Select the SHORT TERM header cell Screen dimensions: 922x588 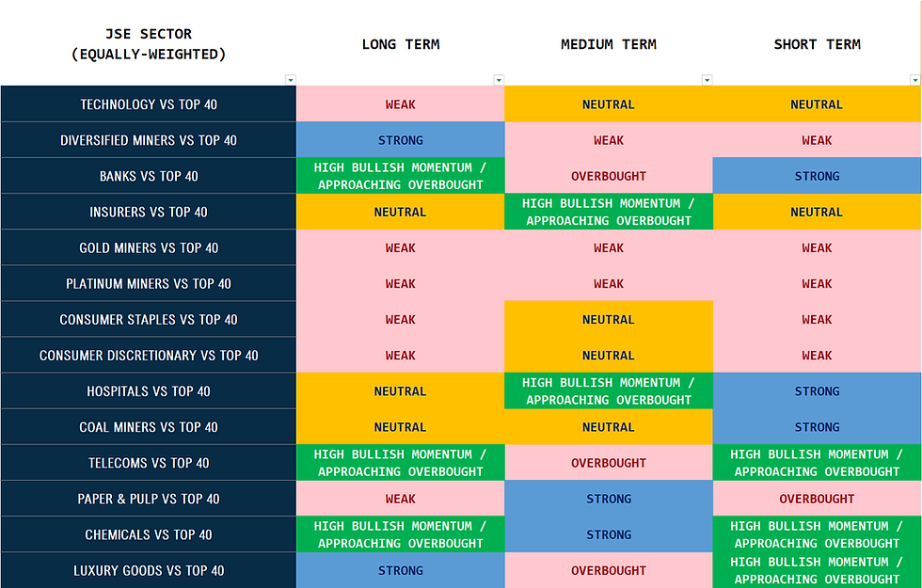817,43
